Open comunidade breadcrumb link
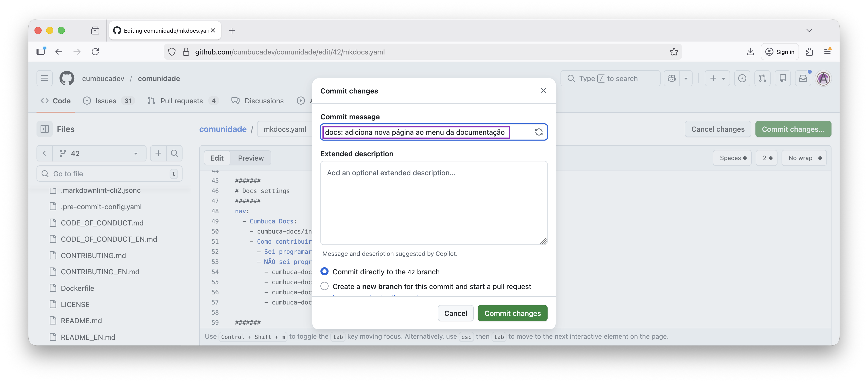This screenshot has height=383, width=868. tap(223, 129)
